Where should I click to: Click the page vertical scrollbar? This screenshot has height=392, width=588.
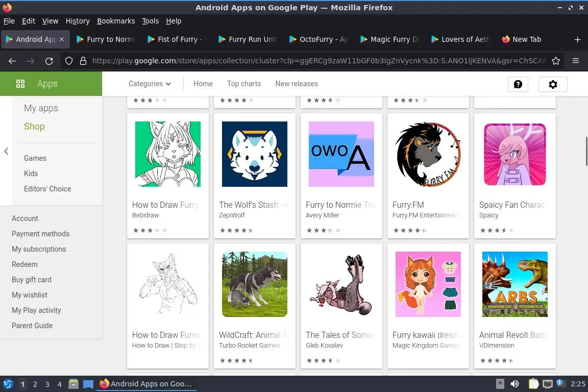[586, 151]
